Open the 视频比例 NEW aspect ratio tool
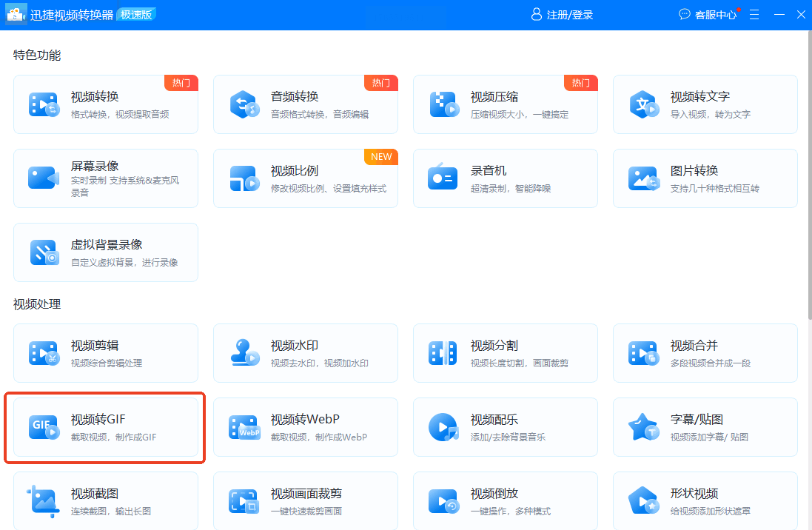 [306, 178]
